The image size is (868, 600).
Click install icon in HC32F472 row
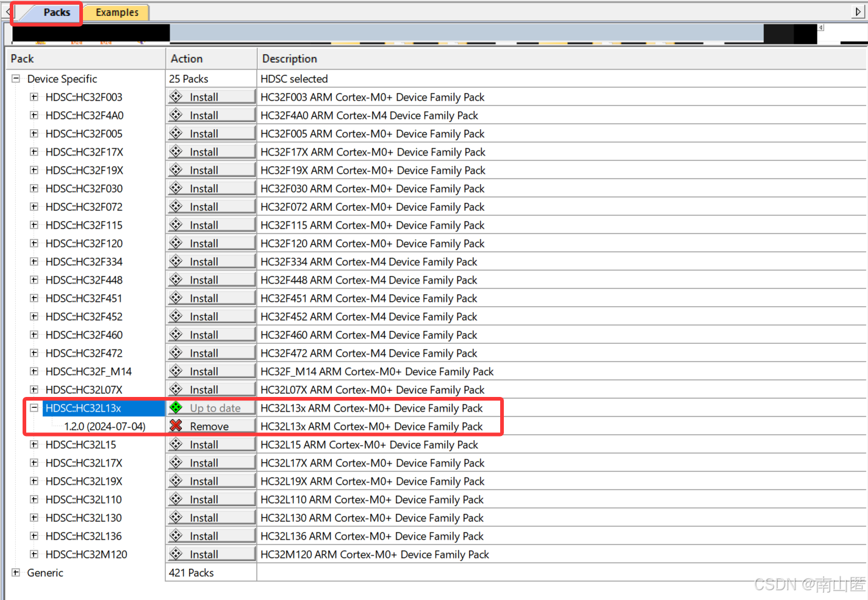[176, 352]
